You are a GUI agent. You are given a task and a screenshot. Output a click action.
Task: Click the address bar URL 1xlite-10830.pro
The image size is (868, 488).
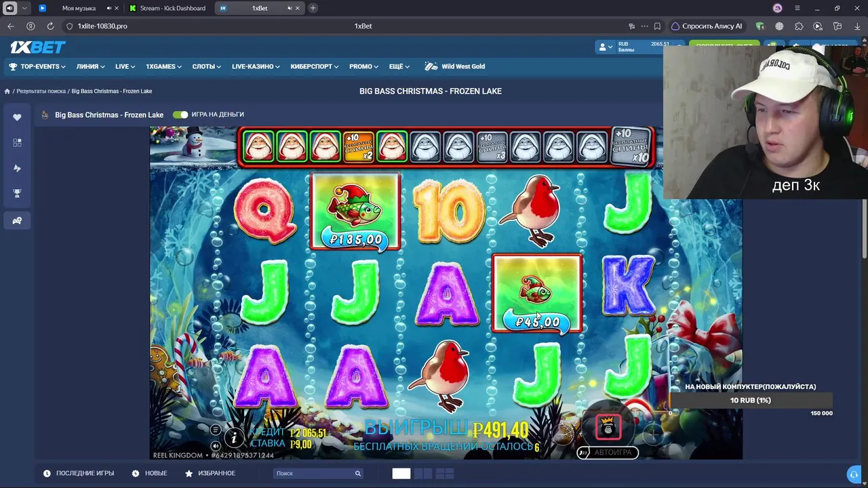pos(102,26)
